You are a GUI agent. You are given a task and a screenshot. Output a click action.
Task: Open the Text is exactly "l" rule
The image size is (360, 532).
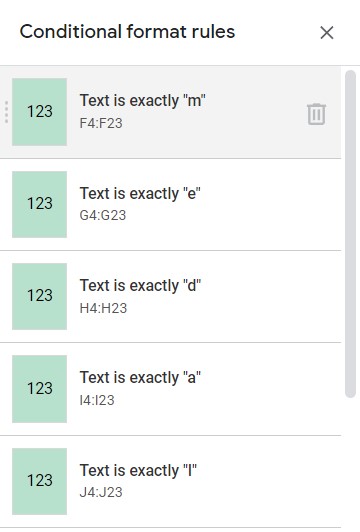pos(170,481)
